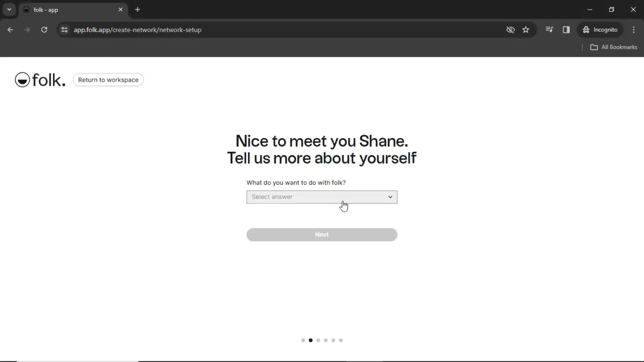This screenshot has width=644, height=362.
Task: Click the browser forward navigation icon
Action: coord(27,29)
